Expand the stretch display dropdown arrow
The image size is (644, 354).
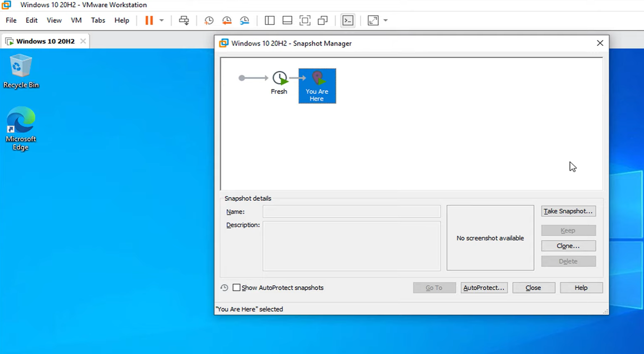click(385, 20)
